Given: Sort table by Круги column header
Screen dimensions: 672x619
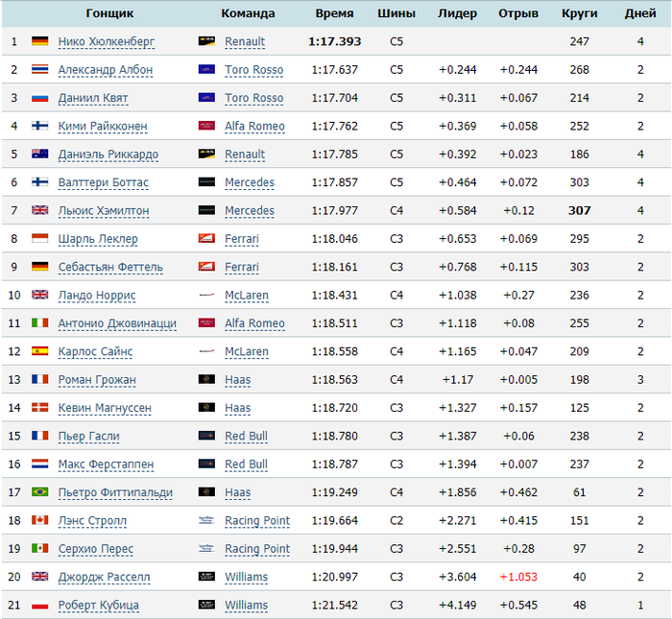Looking at the screenshot, I should 579,13.
